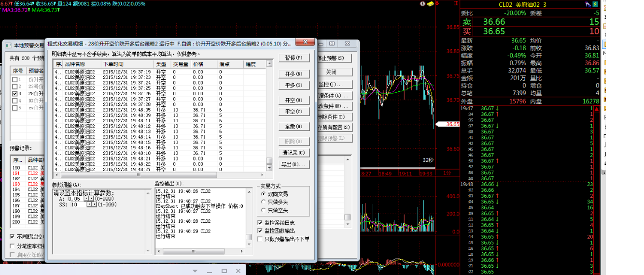Click the purple figure icon beside CL02 title
644x275 pixels.
click(588, 4)
